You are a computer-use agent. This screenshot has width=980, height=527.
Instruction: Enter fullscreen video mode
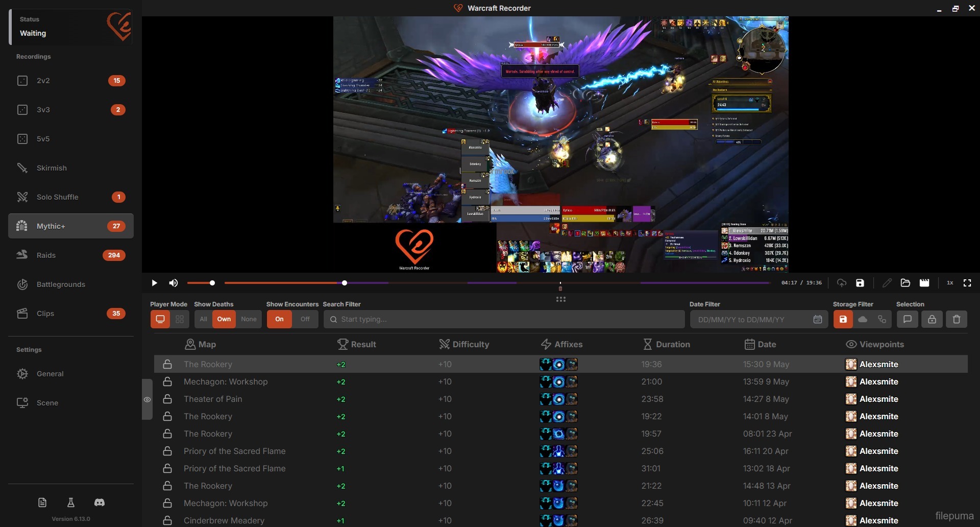967,283
